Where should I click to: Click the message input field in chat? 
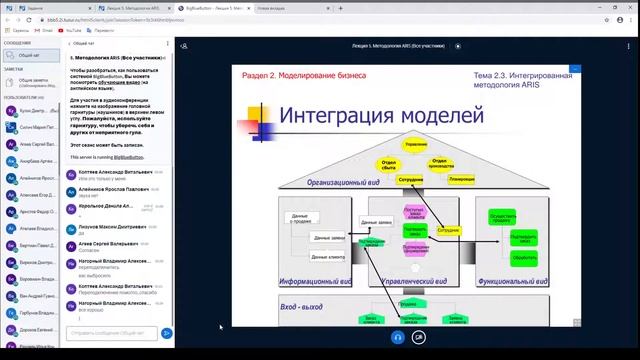(x=112, y=333)
